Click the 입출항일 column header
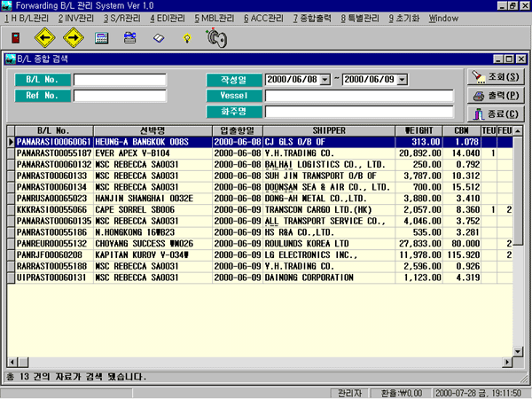 click(238, 130)
